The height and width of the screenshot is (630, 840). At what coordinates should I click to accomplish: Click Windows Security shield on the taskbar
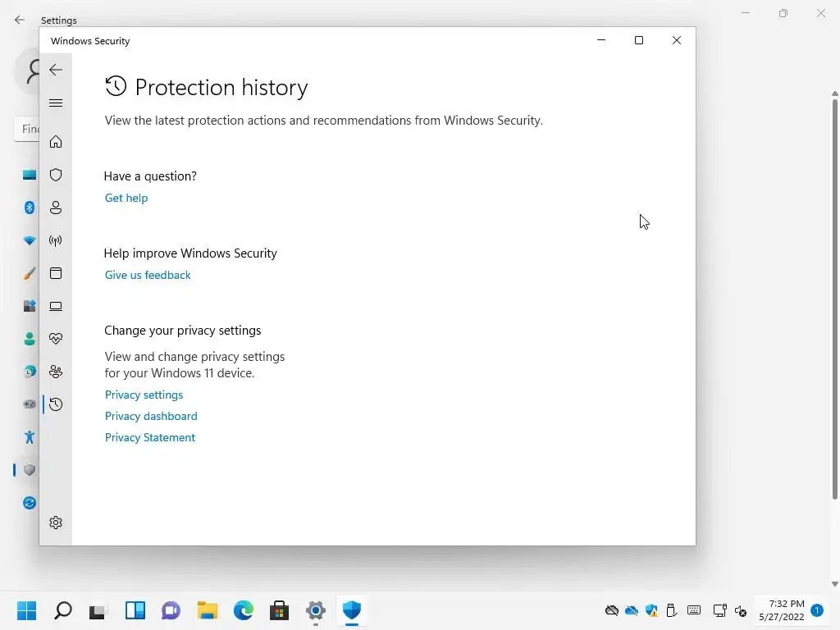(x=352, y=610)
